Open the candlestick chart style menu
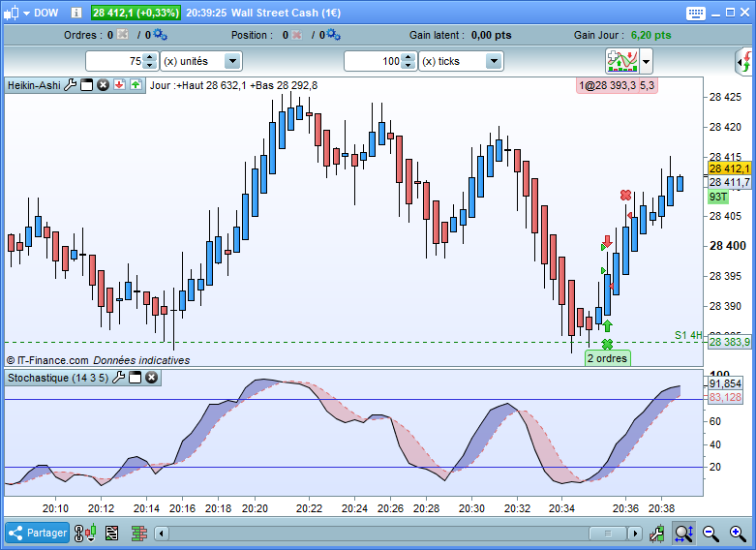Image resolution: width=756 pixels, height=550 pixels. 15,13
